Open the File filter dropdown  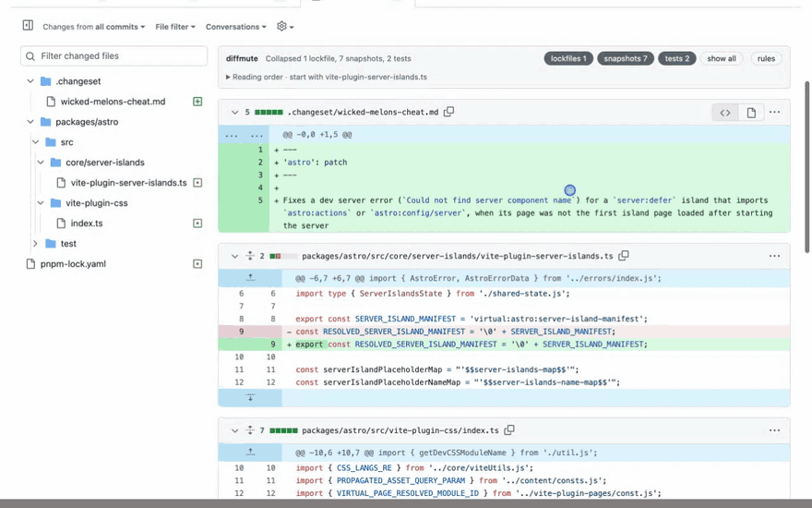(x=175, y=27)
